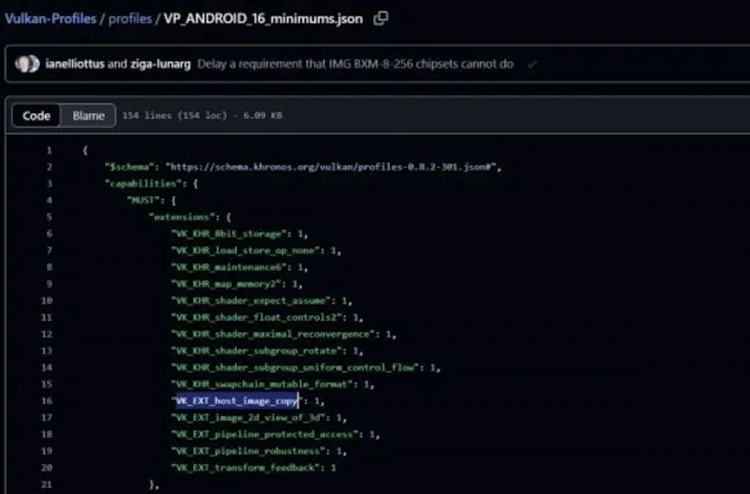Click VK_KHR_maintenance6 entry
This screenshot has width=750, height=494.
point(231,267)
